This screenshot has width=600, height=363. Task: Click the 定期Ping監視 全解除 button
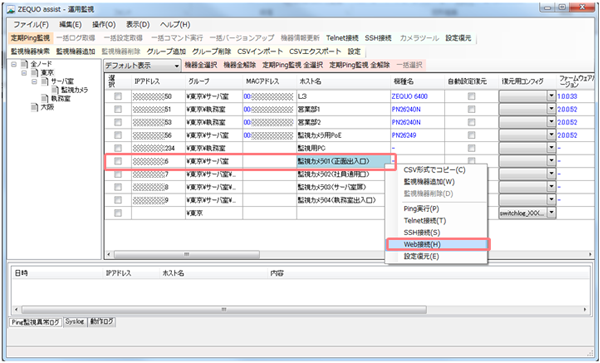[x=360, y=65]
